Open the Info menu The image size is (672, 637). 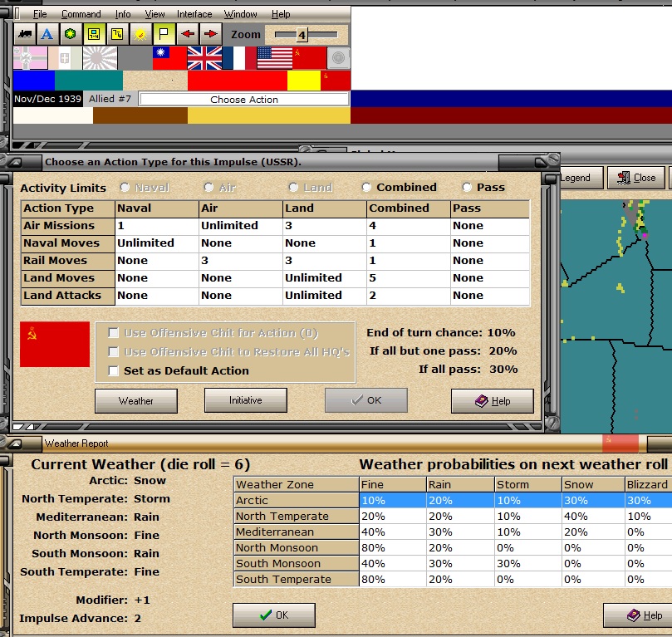pyautogui.click(x=123, y=14)
